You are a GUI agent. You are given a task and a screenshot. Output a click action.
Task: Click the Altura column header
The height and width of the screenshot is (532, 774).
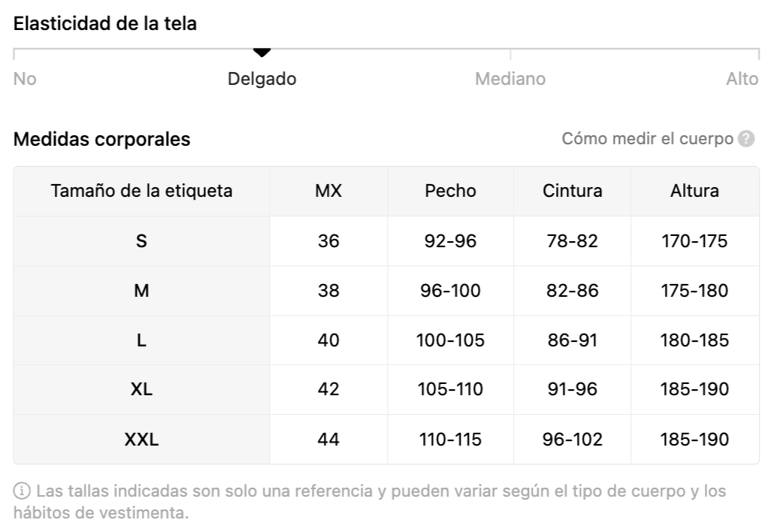tap(694, 191)
